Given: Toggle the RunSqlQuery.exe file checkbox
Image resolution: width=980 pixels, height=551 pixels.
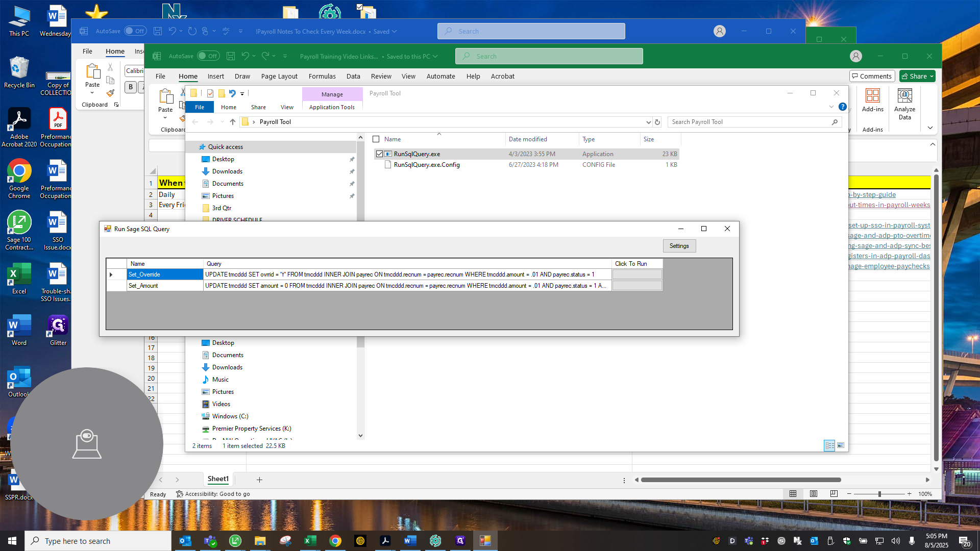Looking at the screenshot, I should coord(379,154).
